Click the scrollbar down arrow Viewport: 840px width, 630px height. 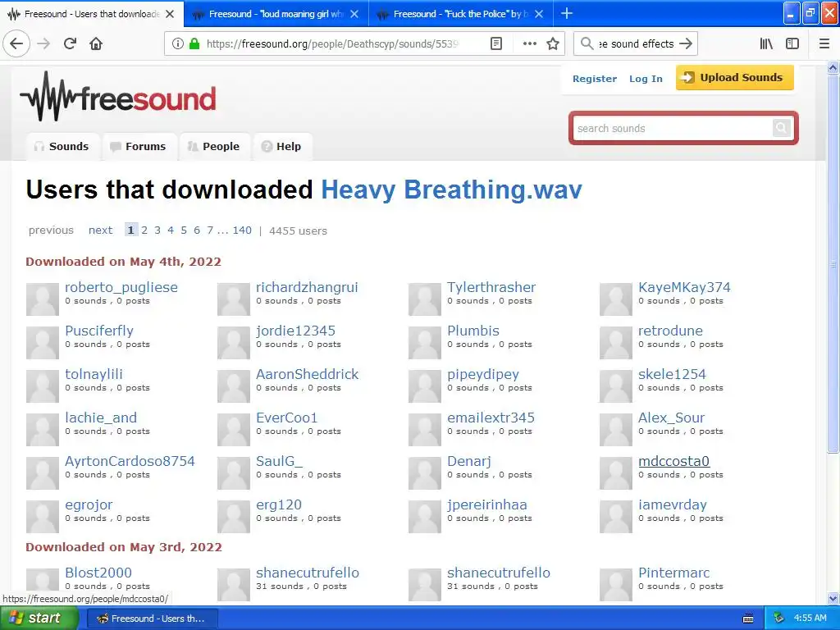833,599
